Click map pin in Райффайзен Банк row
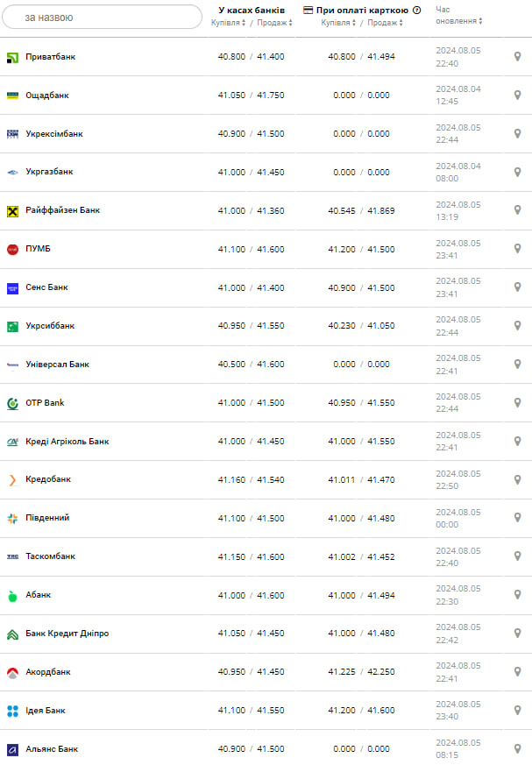532x765 pixels. click(517, 210)
